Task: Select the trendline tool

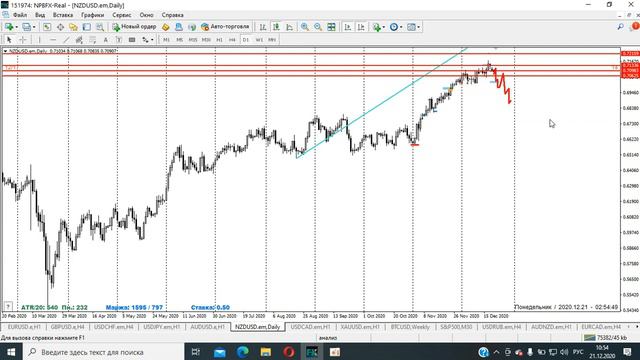Action: click(x=66, y=40)
